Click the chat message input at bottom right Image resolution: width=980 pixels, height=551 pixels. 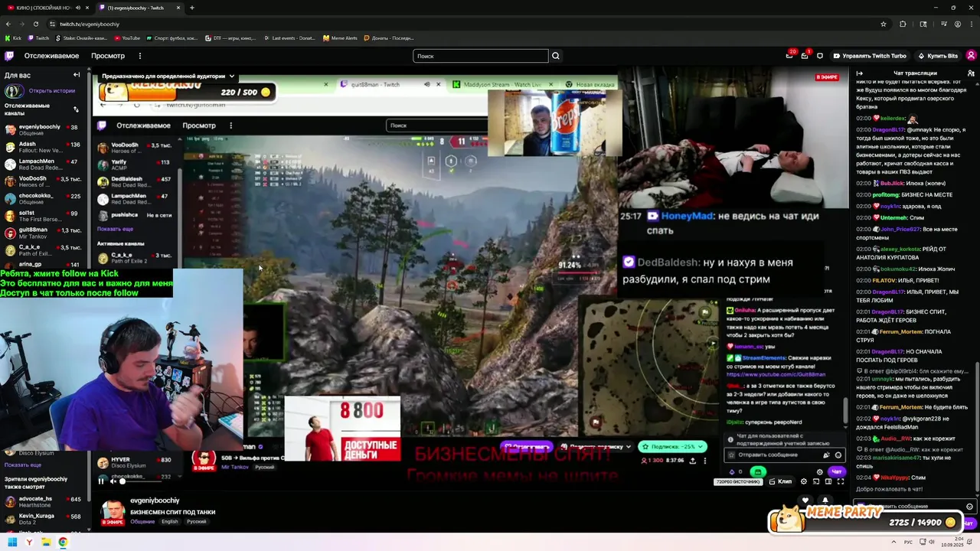coord(915,507)
